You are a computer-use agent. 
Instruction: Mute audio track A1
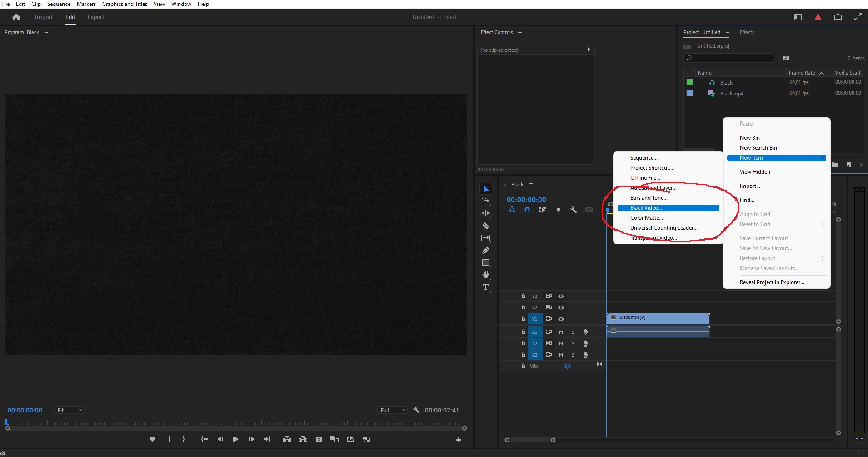(561, 332)
